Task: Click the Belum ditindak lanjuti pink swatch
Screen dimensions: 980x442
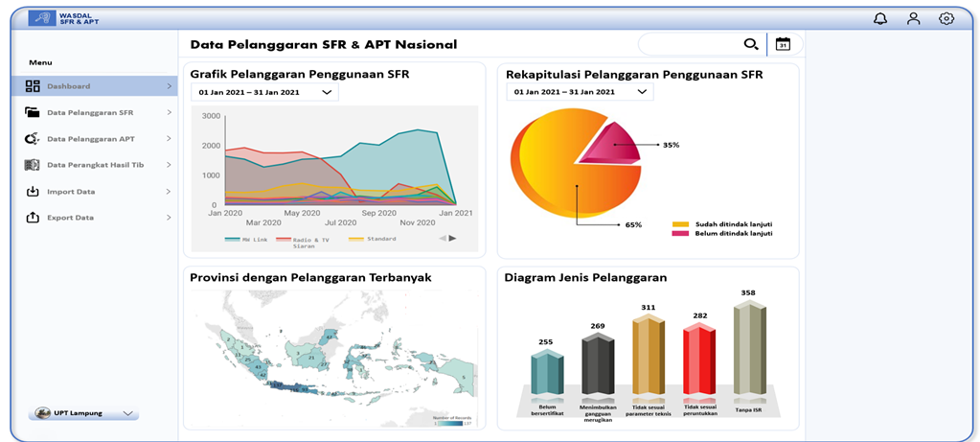Action: [680, 233]
